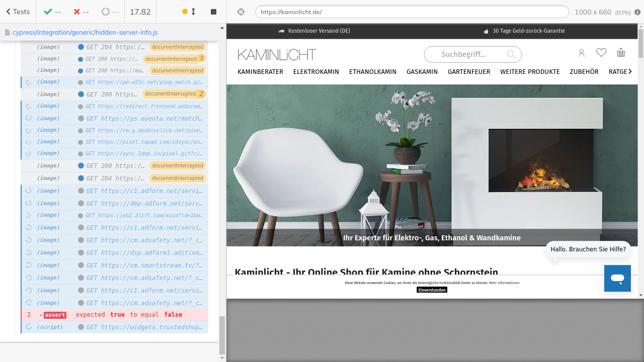
Task: Open the Mehr Informationen cookie link
Action: coord(504,283)
